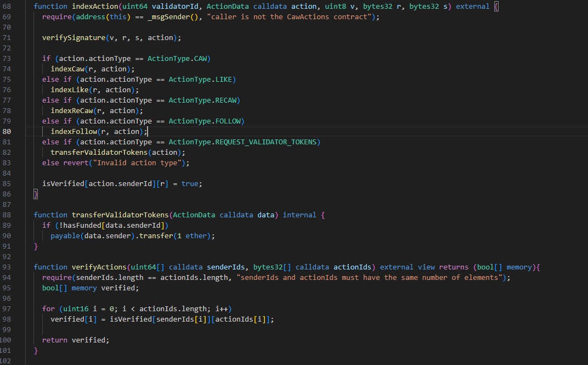The image size is (588, 365).
Task: Click the function name indexAction
Action: click(x=95, y=7)
